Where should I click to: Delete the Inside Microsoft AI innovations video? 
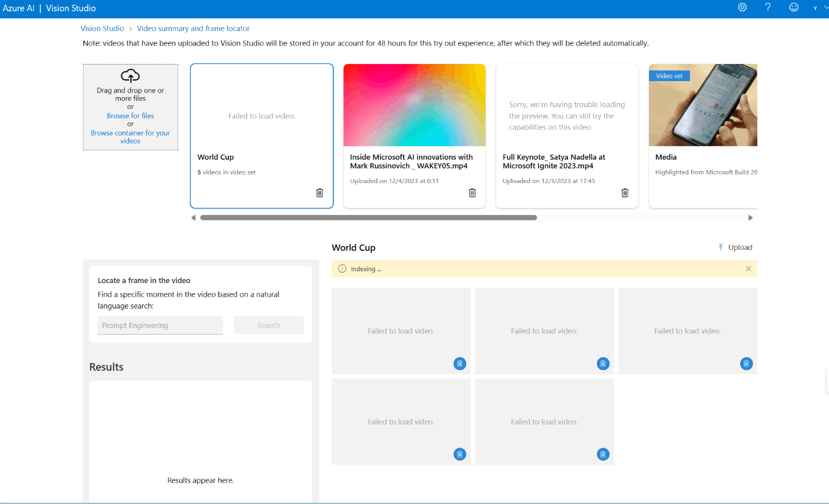(x=473, y=192)
